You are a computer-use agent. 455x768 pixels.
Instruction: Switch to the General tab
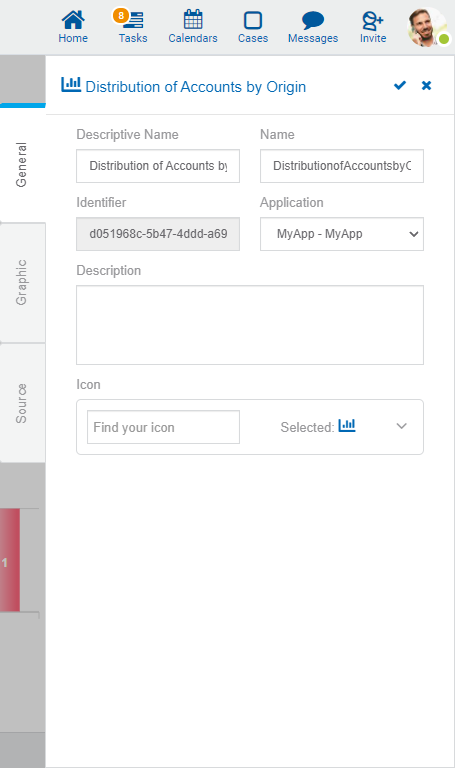point(22,165)
